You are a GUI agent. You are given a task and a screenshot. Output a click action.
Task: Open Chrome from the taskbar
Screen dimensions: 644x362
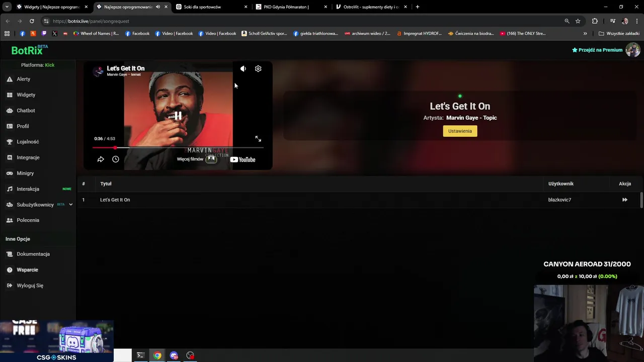click(x=157, y=355)
